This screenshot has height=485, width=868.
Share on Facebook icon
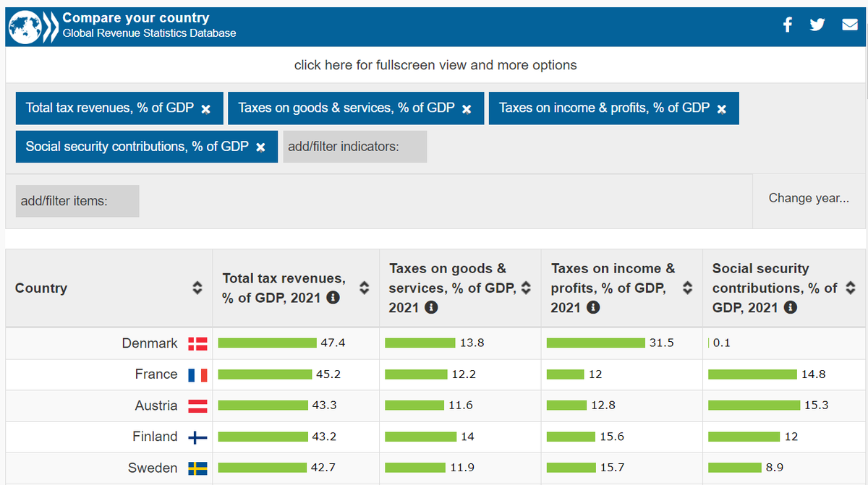click(x=788, y=25)
